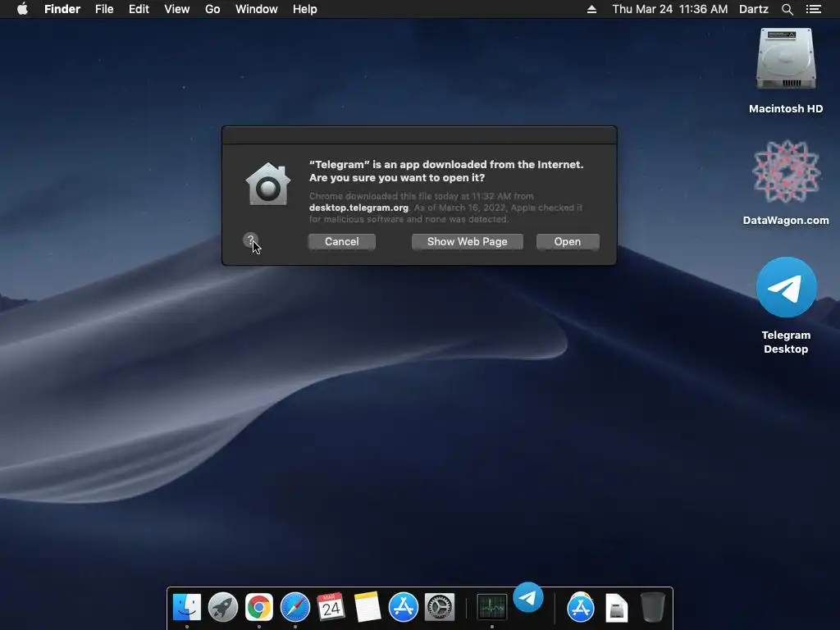Open App Store icon beside Notes in Dock
Image resolution: width=840 pixels, height=630 pixels.
(404, 607)
